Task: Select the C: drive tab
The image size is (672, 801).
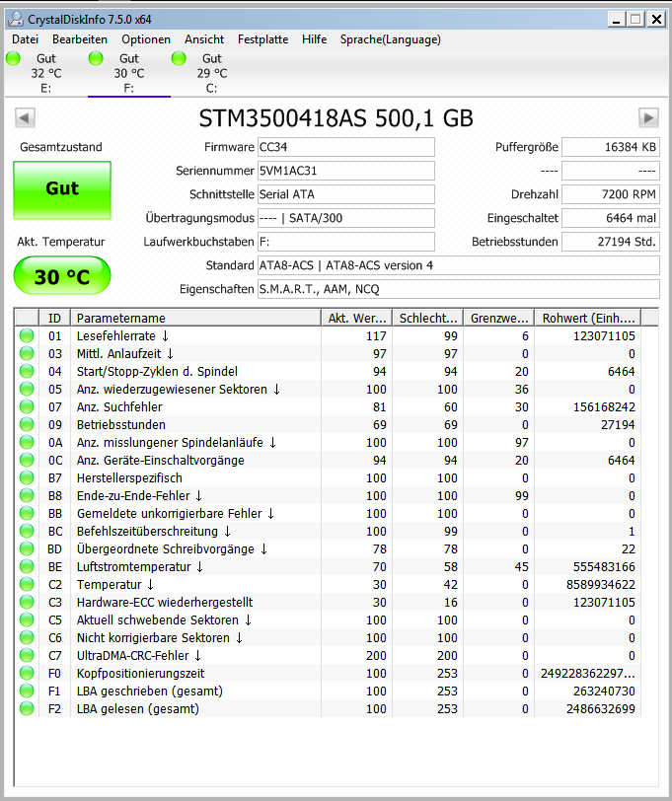Action: tap(211, 73)
